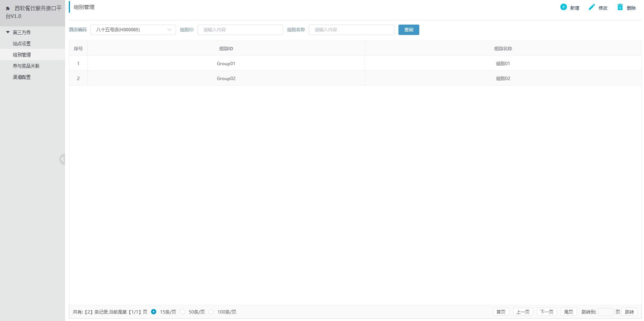Click row number 2 cell
The height and width of the screenshot is (321, 644).
pos(78,78)
